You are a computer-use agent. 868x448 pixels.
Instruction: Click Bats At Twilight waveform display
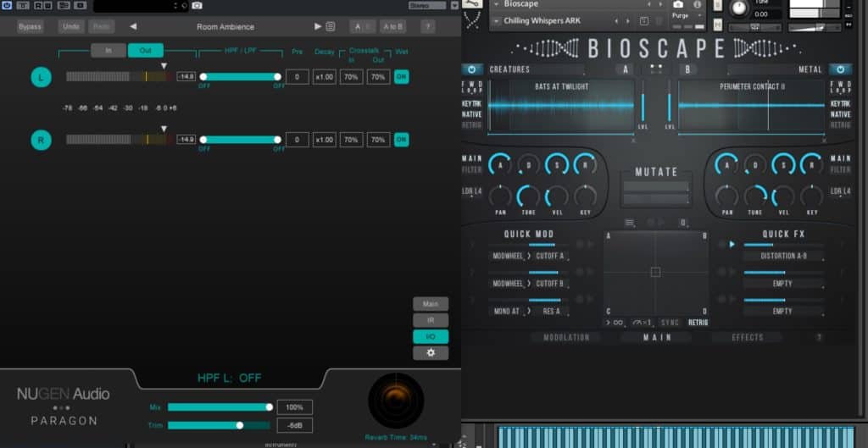point(561,105)
